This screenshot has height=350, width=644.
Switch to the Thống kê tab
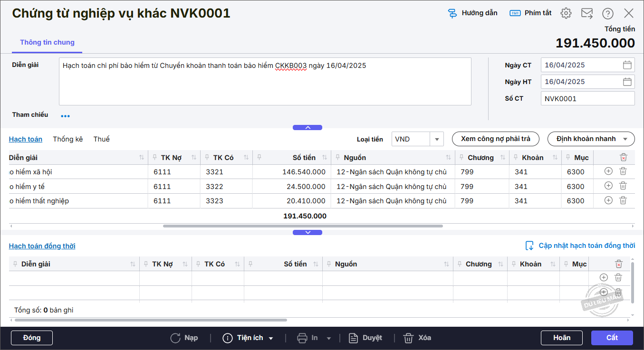click(x=67, y=139)
